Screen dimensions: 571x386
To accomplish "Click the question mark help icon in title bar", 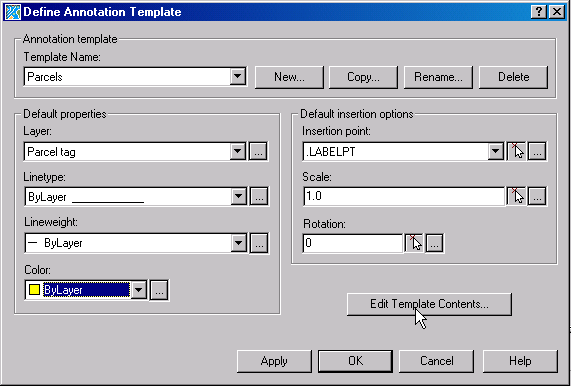I will tap(539, 12).
